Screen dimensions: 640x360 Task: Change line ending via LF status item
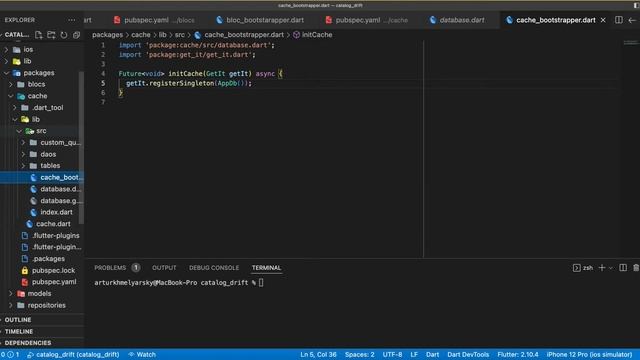tap(414, 355)
